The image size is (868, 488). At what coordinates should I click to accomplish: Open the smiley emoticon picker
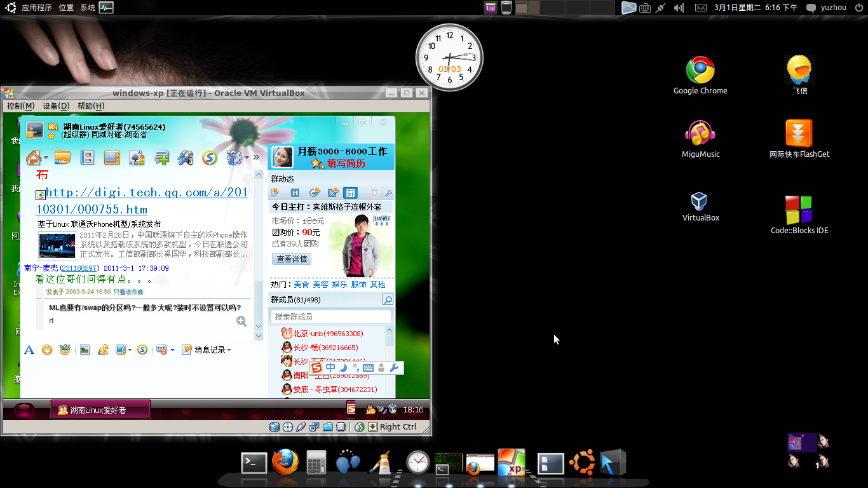pos(47,349)
